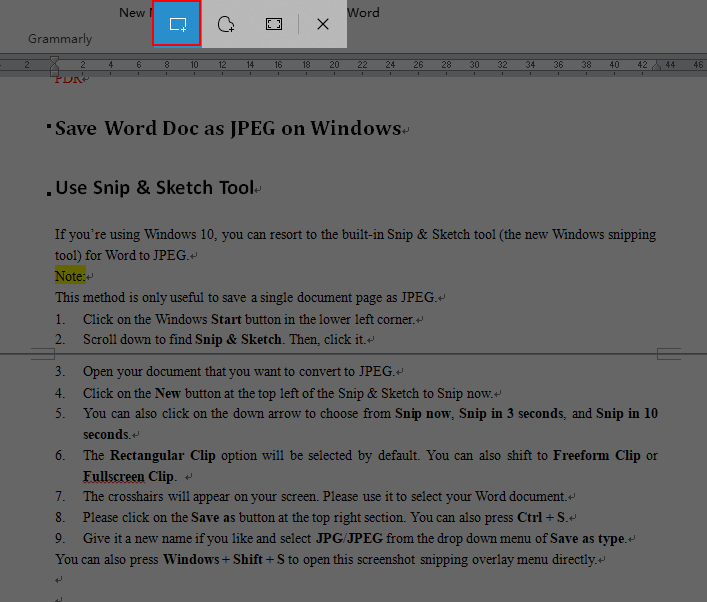707x602 pixels.
Task: Click step 7 about the crosshairs
Action: point(325,496)
